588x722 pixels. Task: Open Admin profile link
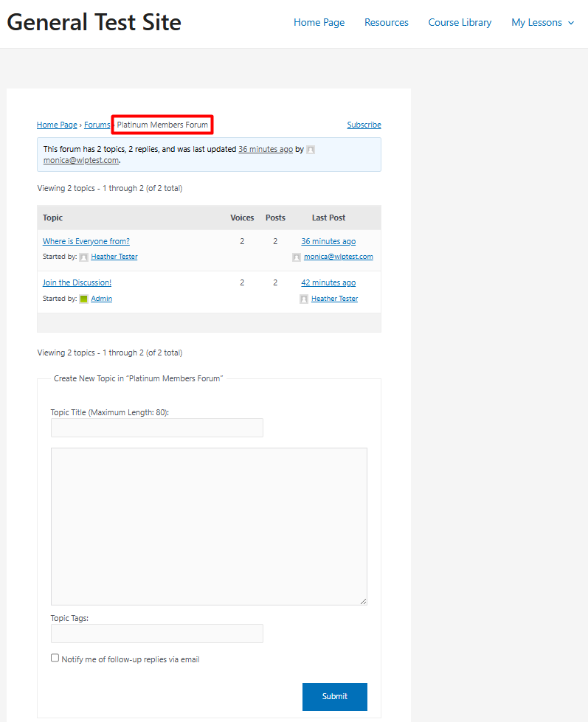(101, 299)
